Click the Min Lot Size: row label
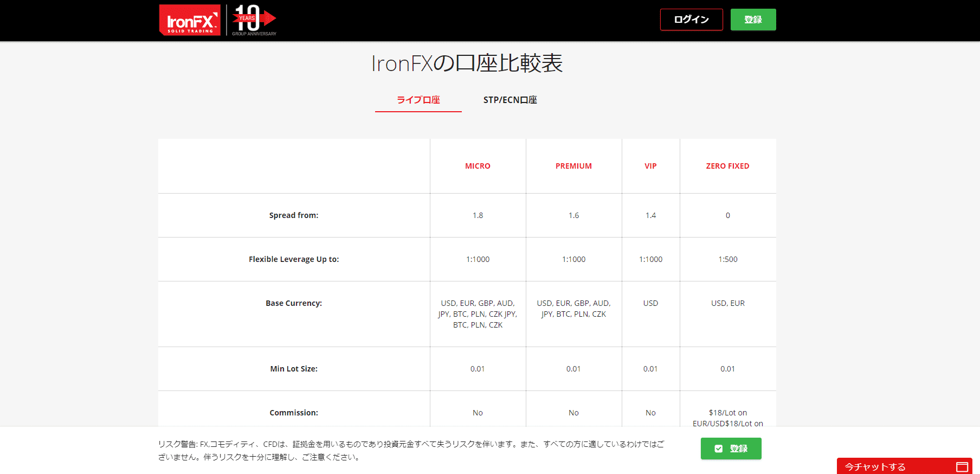The width and height of the screenshot is (980, 474). (x=294, y=369)
